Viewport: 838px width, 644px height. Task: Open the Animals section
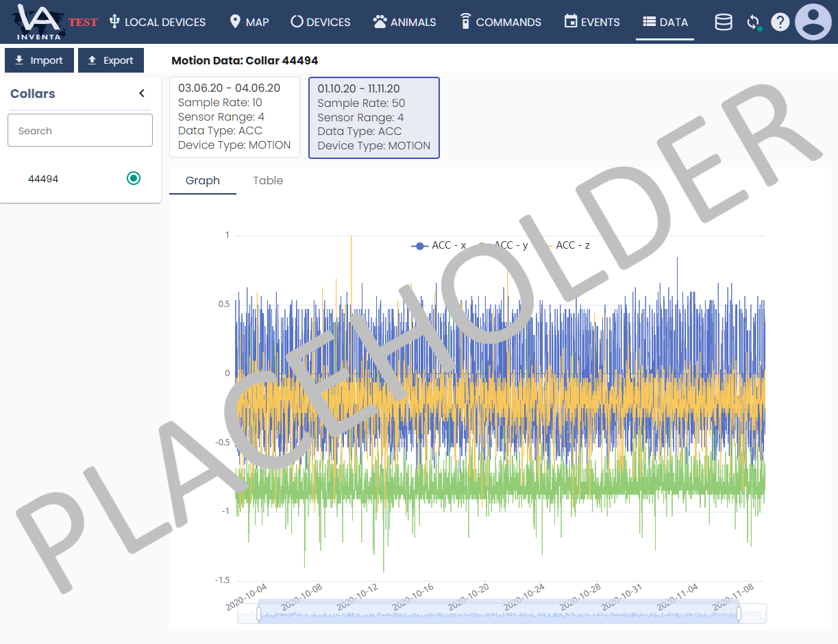[404, 22]
